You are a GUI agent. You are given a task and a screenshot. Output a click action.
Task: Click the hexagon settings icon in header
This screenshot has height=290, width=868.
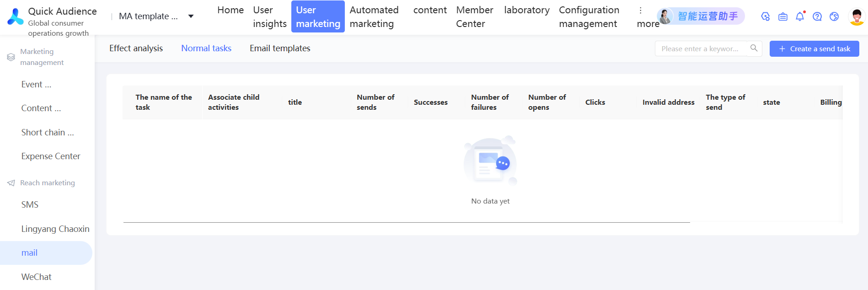pyautogui.click(x=765, y=16)
